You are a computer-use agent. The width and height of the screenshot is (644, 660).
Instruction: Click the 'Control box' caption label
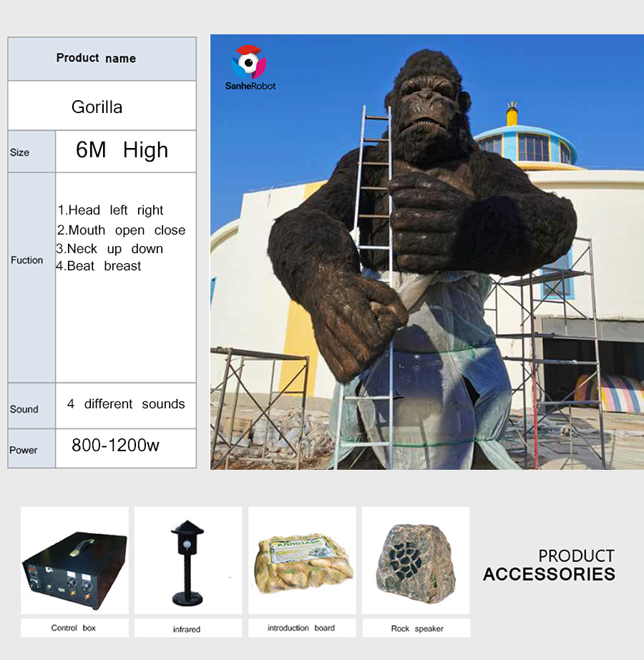click(73, 628)
